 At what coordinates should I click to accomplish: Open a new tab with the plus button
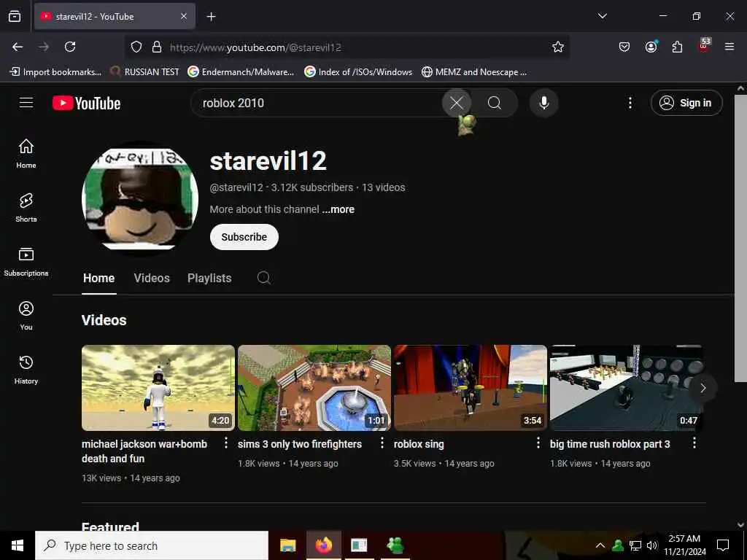click(211, 17)
